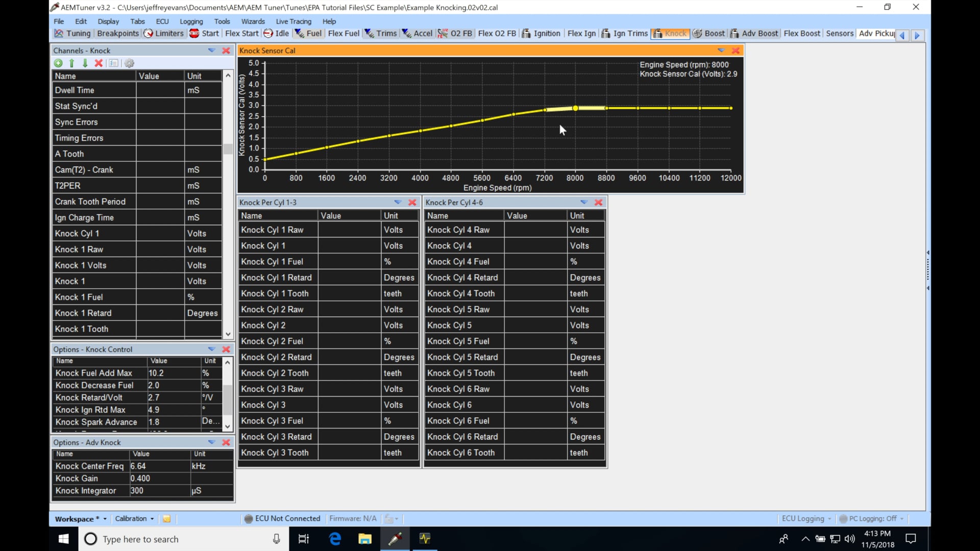This screenshot has height=551, width=980.
Task: Click the add channel plus icon
Action: point(58,63)
